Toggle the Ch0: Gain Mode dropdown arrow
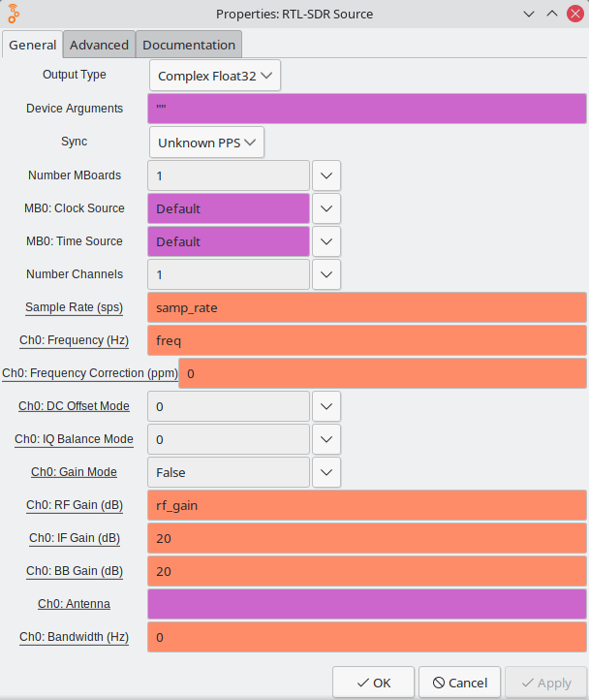 tap(327, 472)
